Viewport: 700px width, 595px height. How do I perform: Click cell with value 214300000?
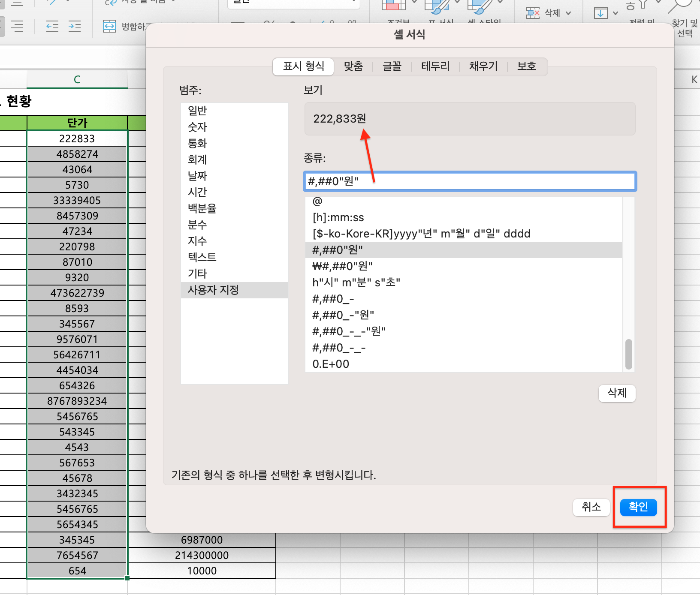point(202,556)
